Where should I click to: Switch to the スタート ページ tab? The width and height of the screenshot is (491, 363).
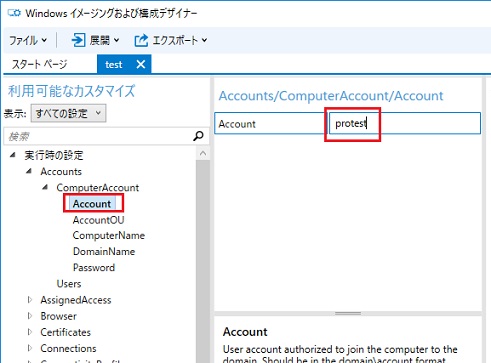point(39,64)
